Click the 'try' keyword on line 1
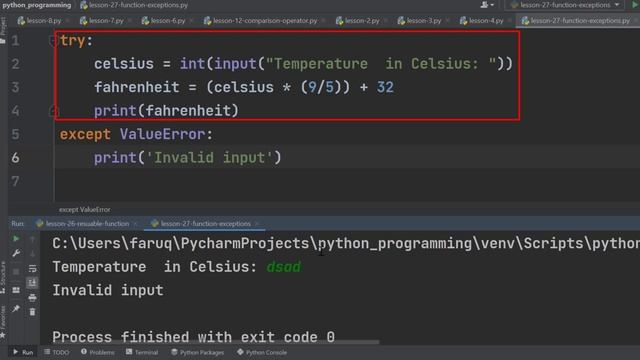The height and width of the screenshot is (360, 640). [73, 40]
